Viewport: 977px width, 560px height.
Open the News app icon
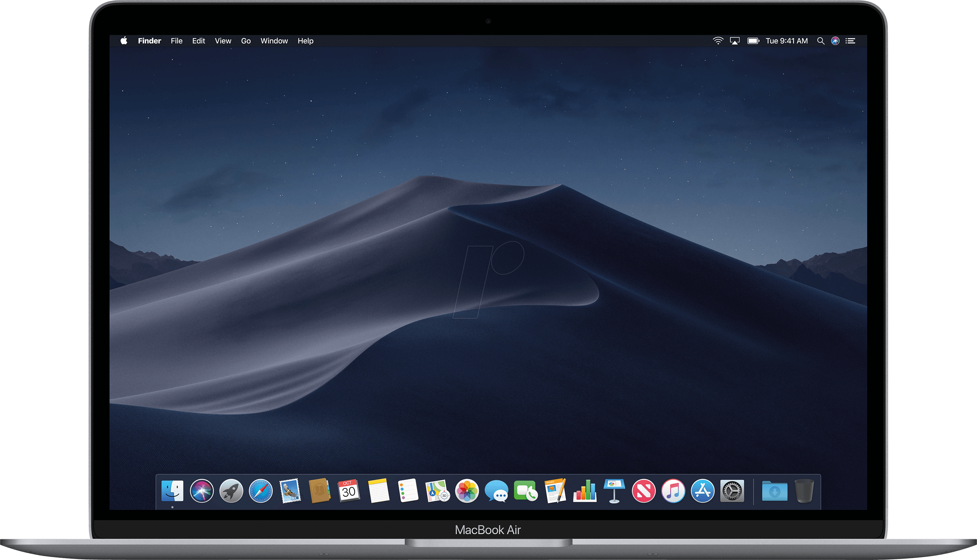click(644, 491)
